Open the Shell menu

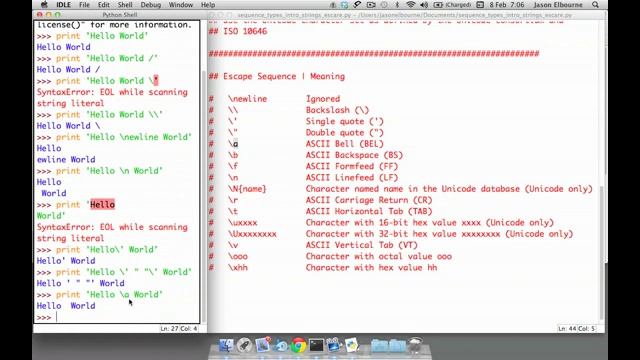125,5
